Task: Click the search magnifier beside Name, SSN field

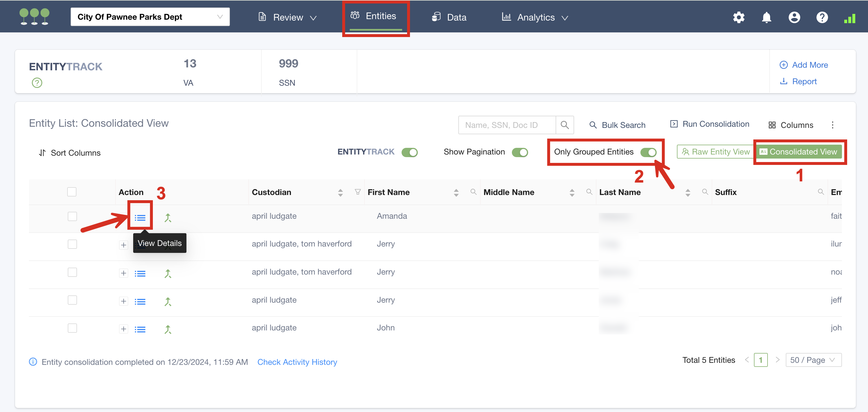Action: [564, 125]
